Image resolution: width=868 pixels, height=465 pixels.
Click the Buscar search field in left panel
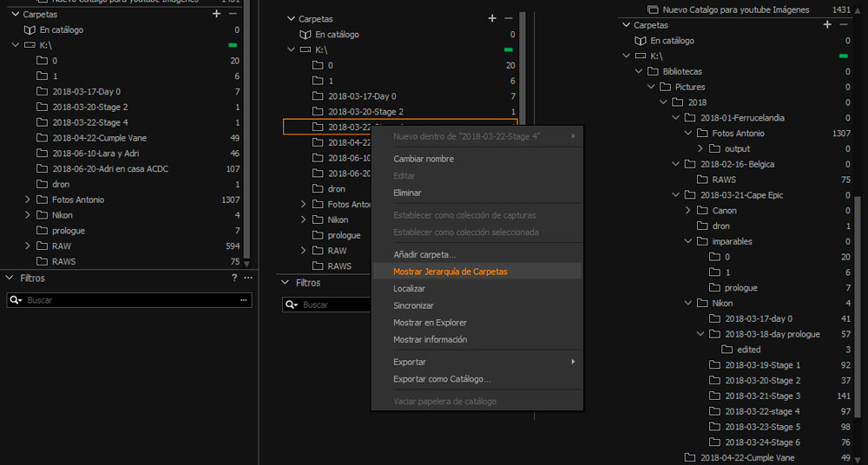(130, 300)
